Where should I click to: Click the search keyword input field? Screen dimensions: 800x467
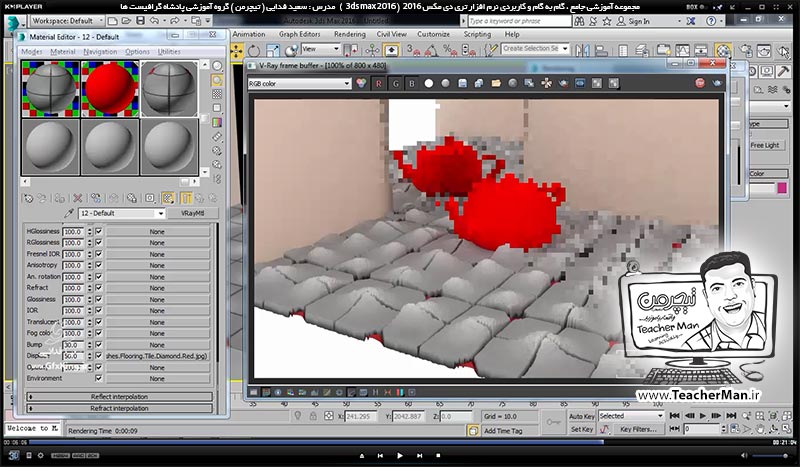click(x=519, y=21)
